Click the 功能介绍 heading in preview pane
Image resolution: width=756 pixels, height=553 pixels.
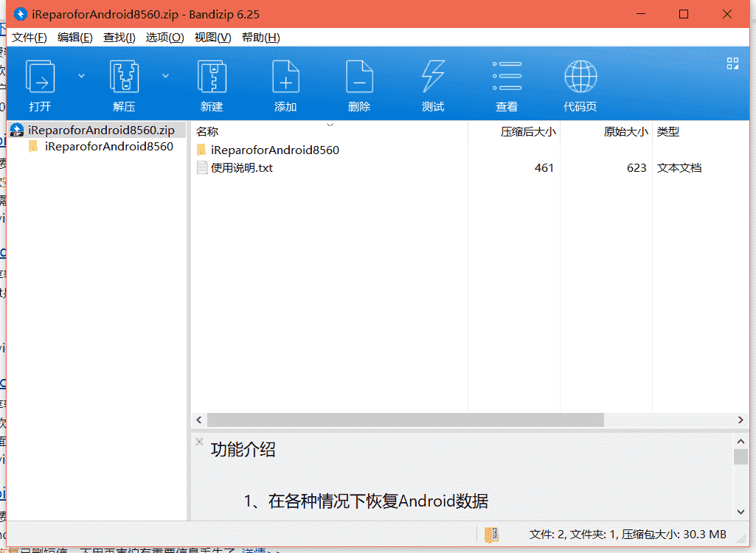(243, 450)
